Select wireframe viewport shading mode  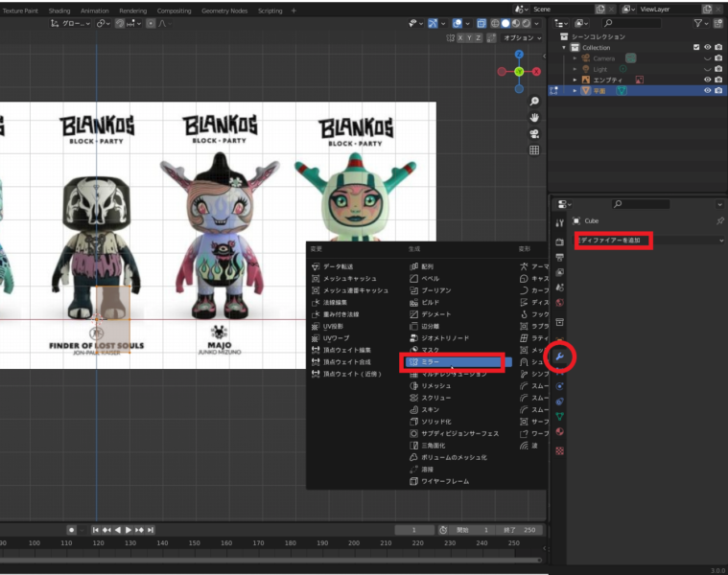click(495, 23)
